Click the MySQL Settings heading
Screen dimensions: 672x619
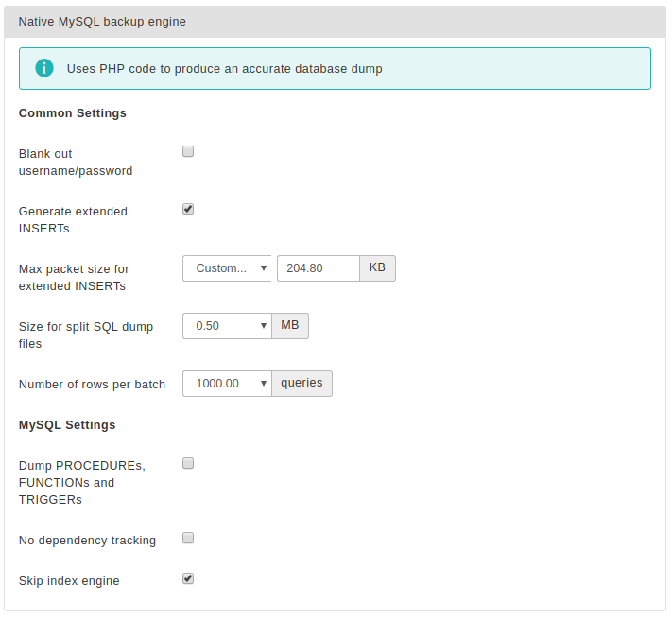click(x=67, y=425)
